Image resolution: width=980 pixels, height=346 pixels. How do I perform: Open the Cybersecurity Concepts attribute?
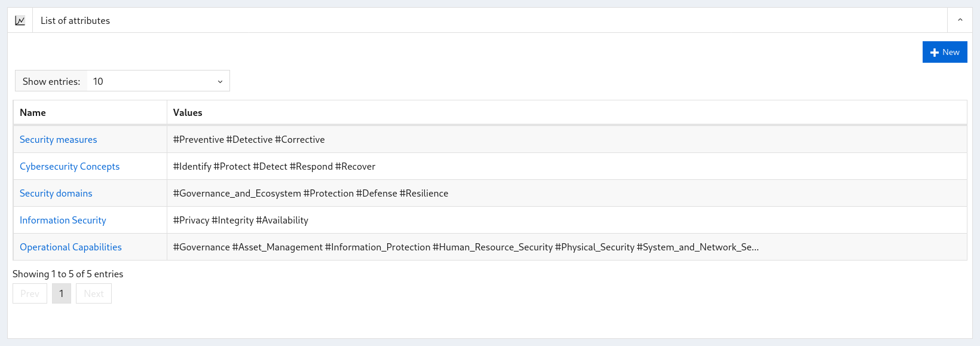69,166
